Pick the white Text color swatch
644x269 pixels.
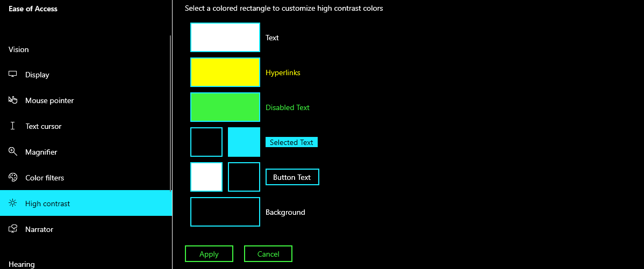click(225, 37)
